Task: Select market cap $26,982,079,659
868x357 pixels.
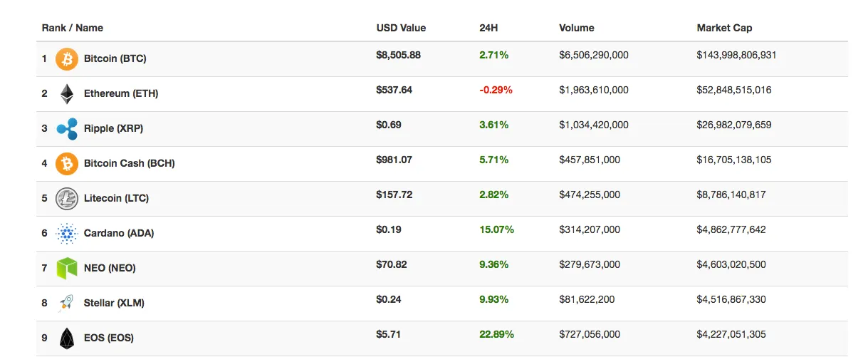Action: [734, 125]
